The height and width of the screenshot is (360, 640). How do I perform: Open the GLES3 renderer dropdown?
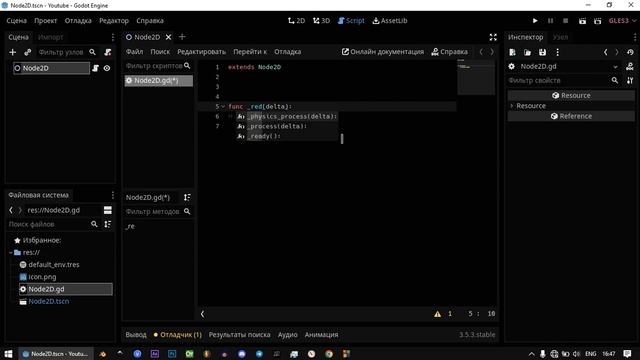click(622, 21)
